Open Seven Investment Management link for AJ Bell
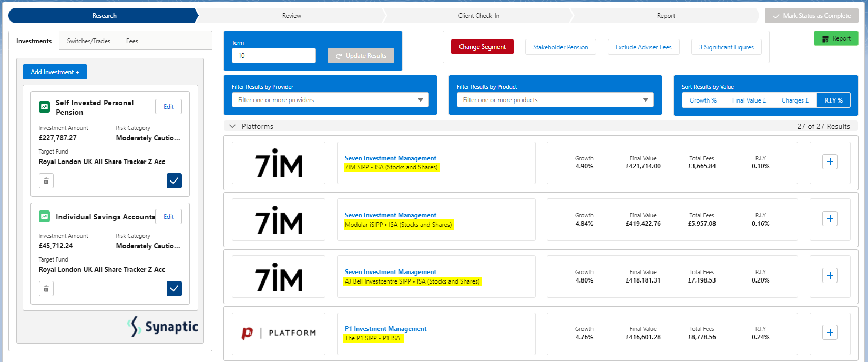Screen dimensions: 868x362 pyautogui.click(x=390, y=272)
